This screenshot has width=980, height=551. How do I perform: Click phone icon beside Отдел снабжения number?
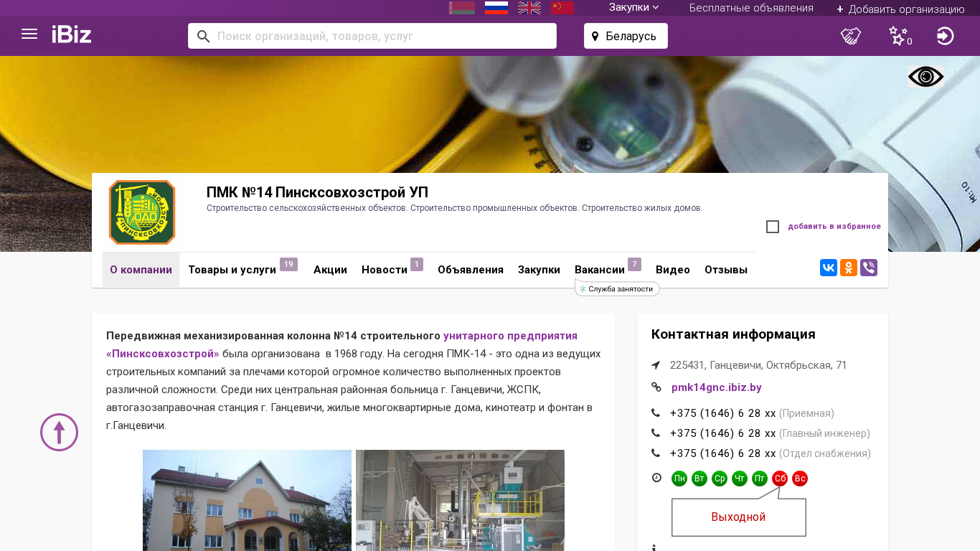tap(656, 453)
